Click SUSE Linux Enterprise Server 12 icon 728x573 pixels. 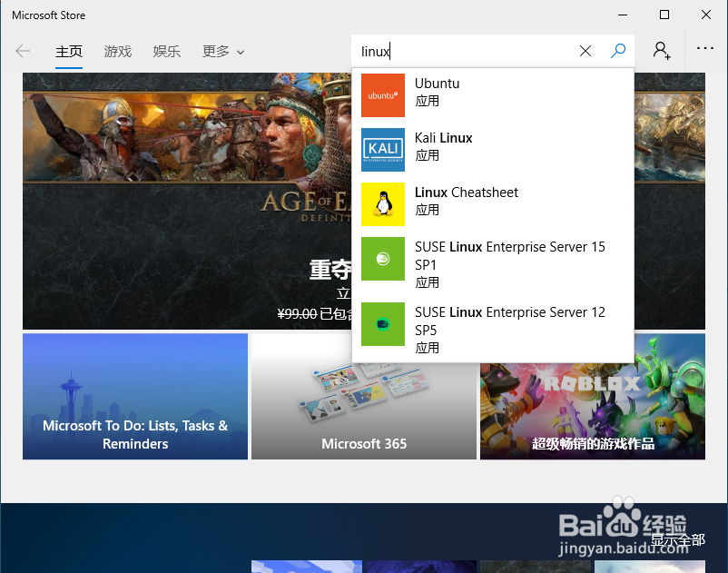point(383,324)
